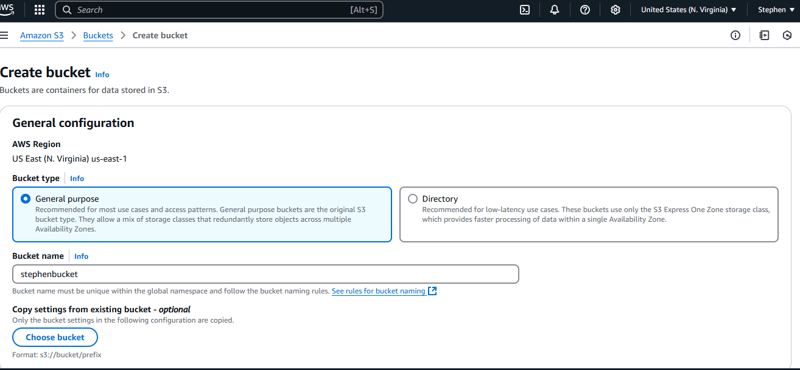Open Info link next to Bucket type
Screen dimensions: 800x370
tap(77, 178)
